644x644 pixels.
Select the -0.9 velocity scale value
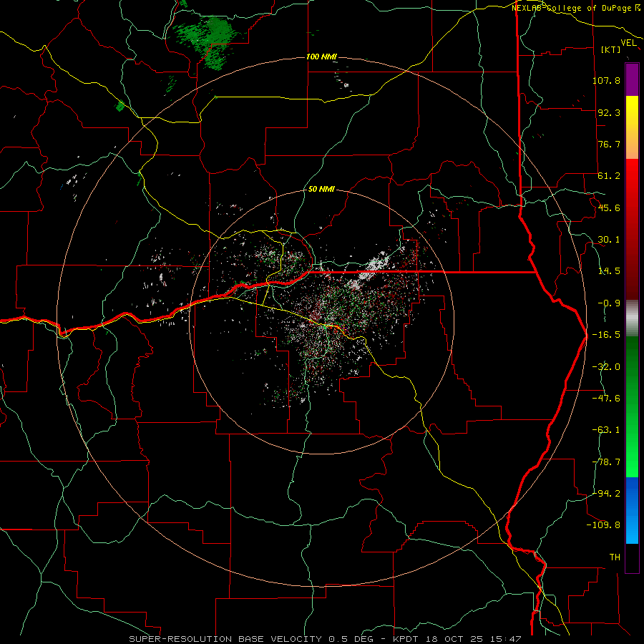pos(609,303)
